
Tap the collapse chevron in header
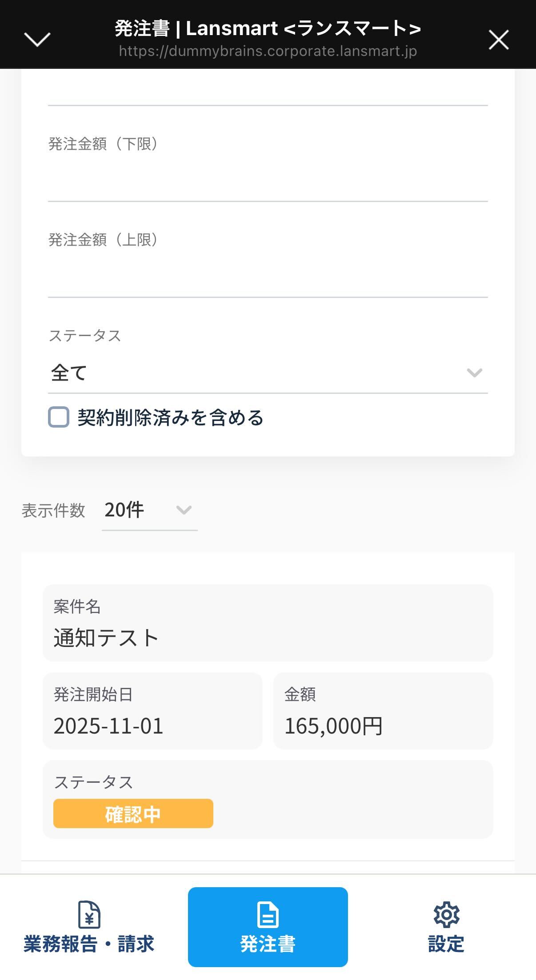[x=37, y=40]
